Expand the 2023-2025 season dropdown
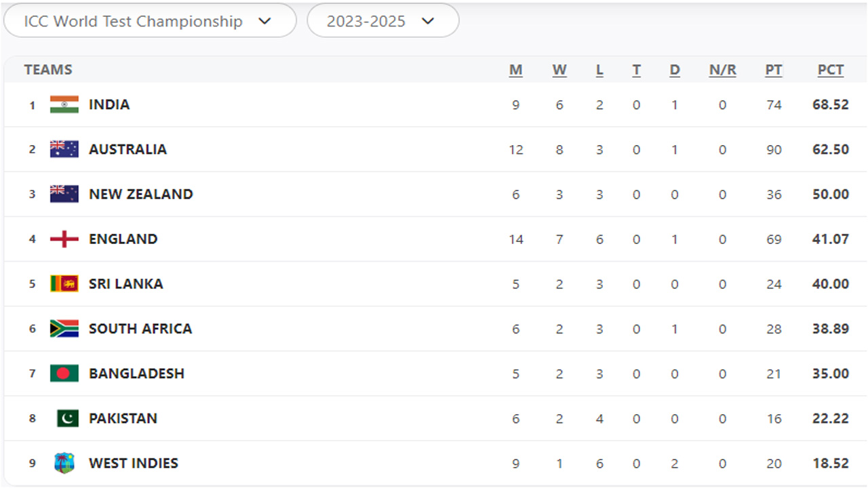868x488 pixels. [x=382, y=21]
